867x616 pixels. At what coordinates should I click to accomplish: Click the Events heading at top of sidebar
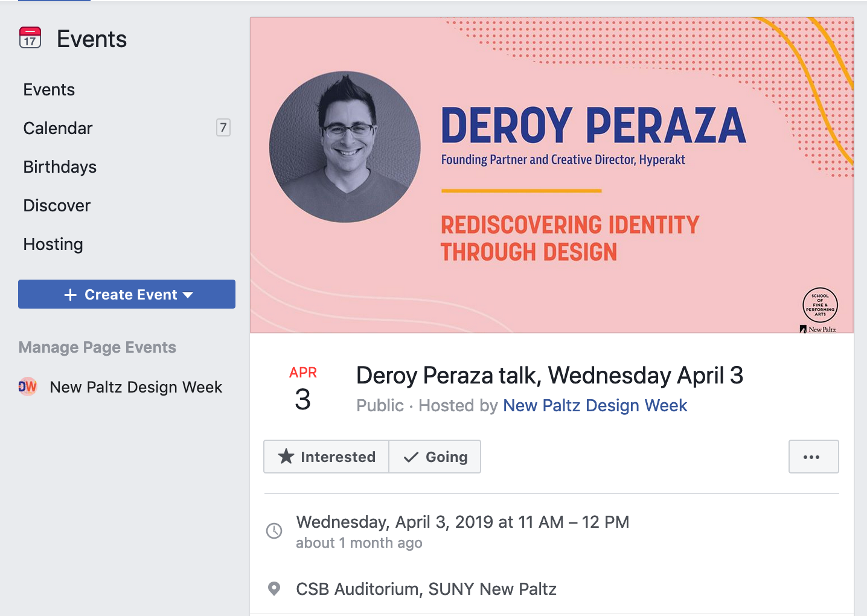point(92,39)
